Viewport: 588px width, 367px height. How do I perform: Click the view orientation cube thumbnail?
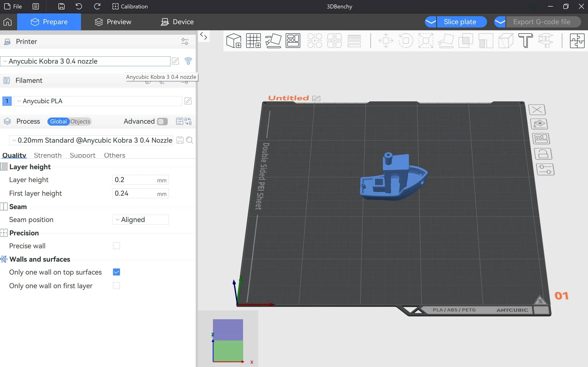click(228, 340)
